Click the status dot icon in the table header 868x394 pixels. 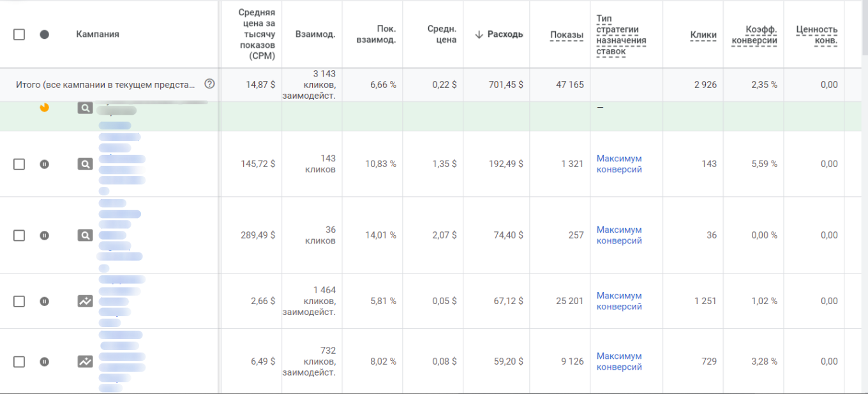coord(44,34)
